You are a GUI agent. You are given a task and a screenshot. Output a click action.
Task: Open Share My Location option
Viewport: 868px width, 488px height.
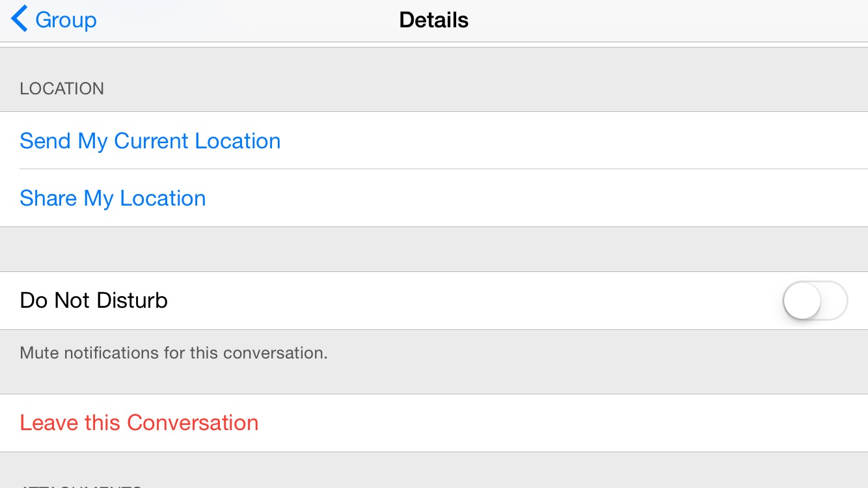pyautogui.click(x=113, y=198)
